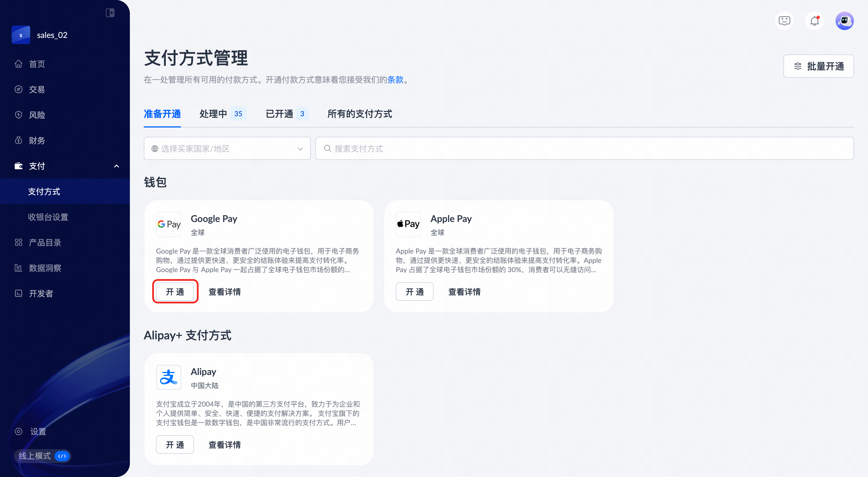This screenshot has height=477, width=868.
Task: Switch to the 处理中 tab
Action: 222,114
